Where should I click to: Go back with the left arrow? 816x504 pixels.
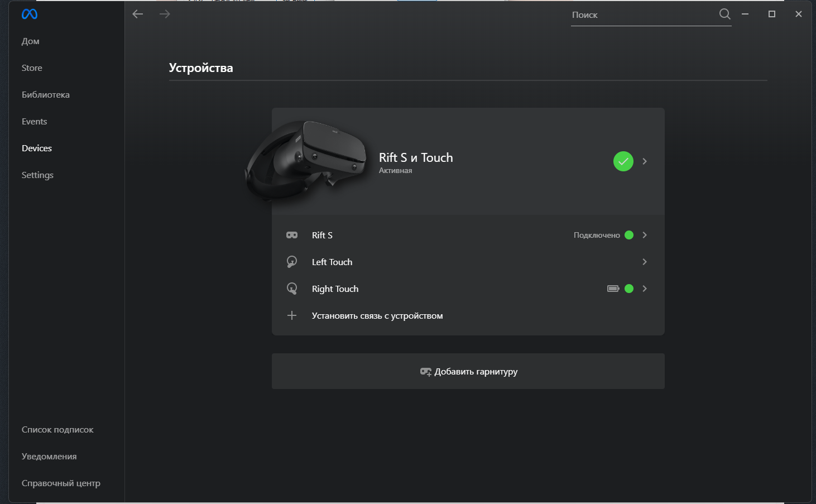[x=138, y=14]
